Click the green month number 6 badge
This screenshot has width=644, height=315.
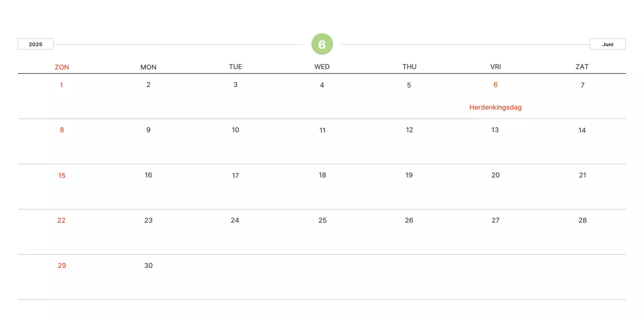point(322,44)
